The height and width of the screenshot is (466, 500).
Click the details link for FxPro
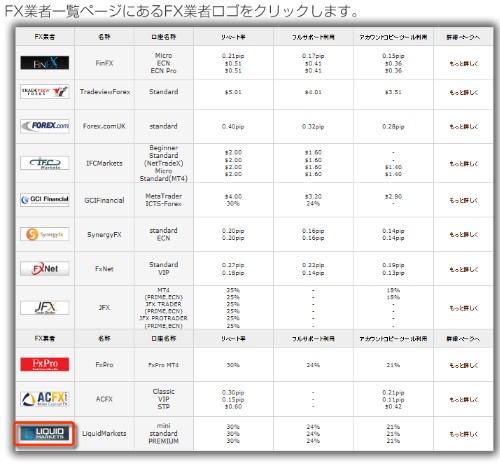pyautogui.click(x=463, y=365)
